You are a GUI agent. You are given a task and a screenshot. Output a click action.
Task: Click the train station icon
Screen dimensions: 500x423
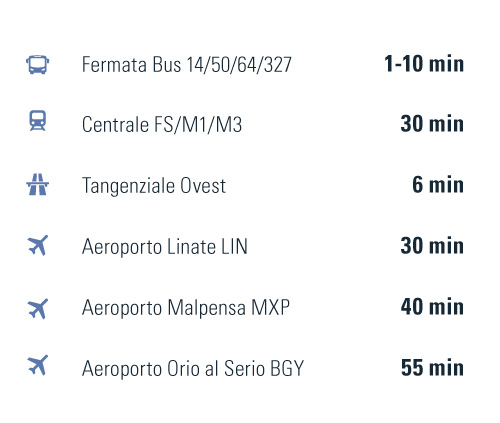tap(38, 121)
